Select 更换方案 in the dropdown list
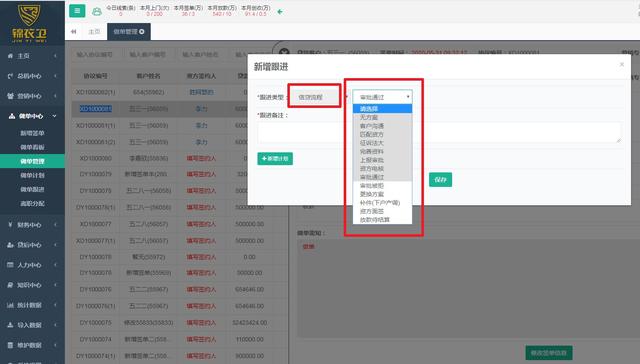 click(x=382, y=194)
